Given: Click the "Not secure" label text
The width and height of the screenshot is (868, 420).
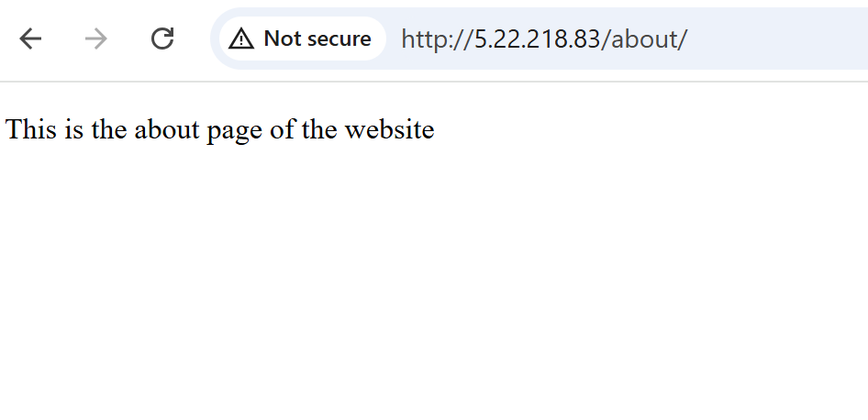Looking at the screenshot, I should tap(317, 39).
